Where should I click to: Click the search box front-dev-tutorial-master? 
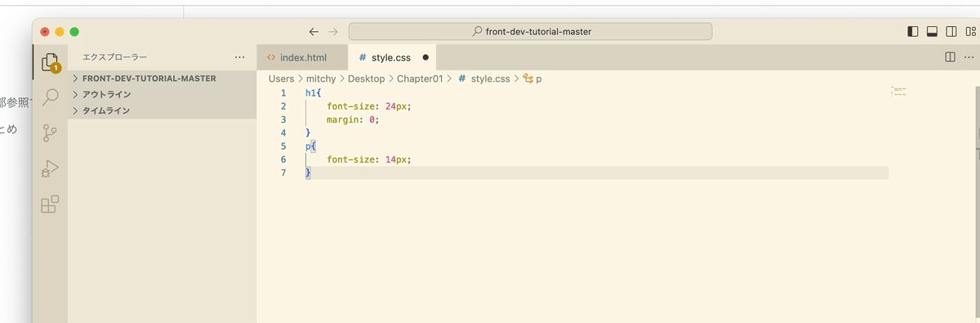pos(531,31)
